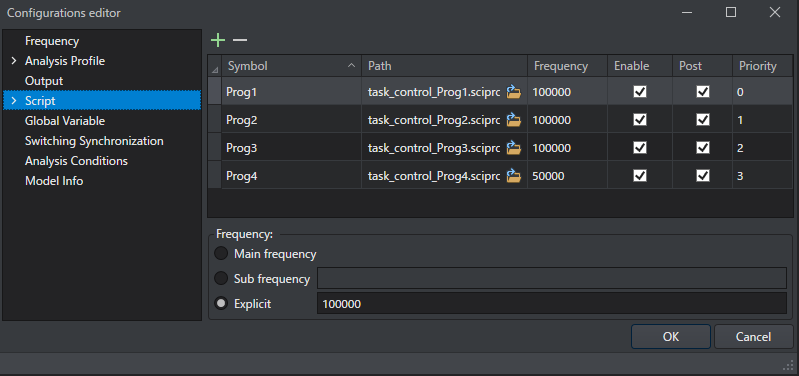
Task: Uncheck Enable for Prog1
Action: pos(640,92)
